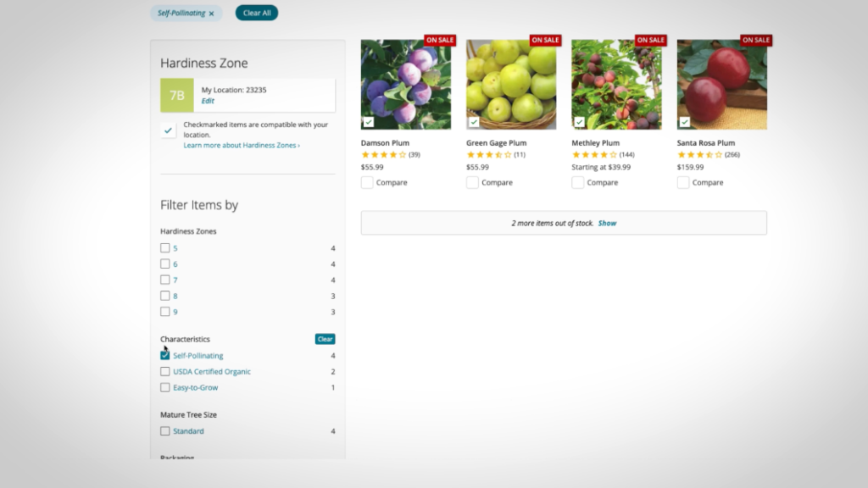Open the Santa Rosa Plum product image
The height and width of the screenshot is (488, 868).
(x=722, y=85)
